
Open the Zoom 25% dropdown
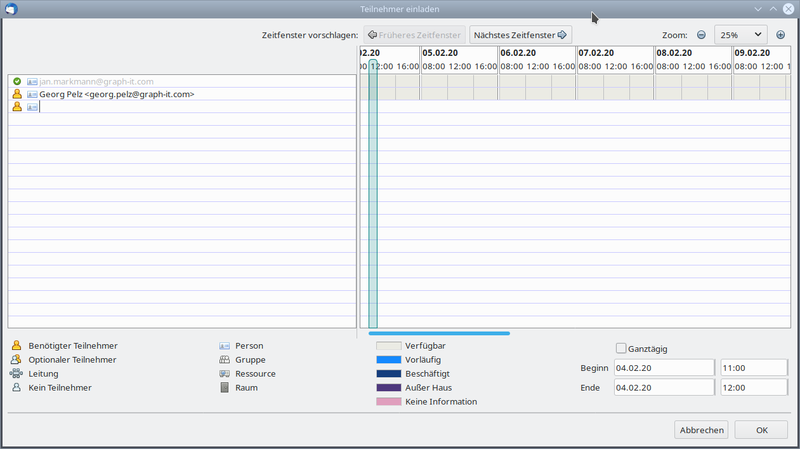pos(740,35)
